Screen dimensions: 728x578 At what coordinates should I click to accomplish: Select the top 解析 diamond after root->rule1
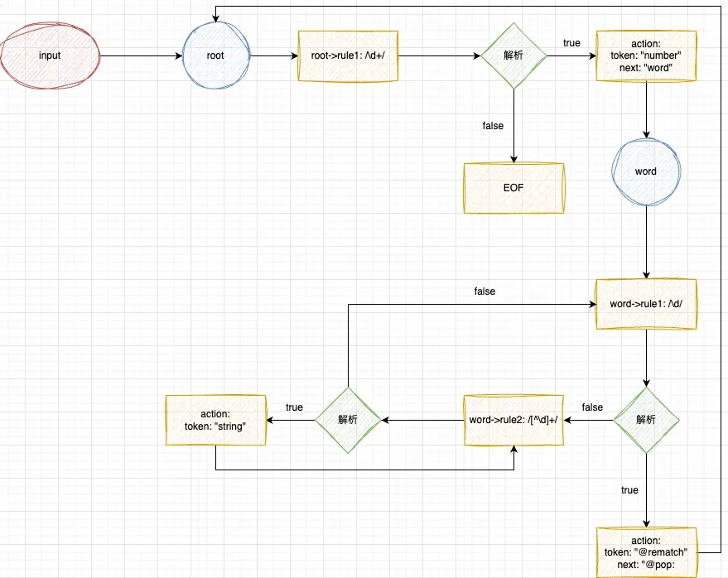(514, 55)
